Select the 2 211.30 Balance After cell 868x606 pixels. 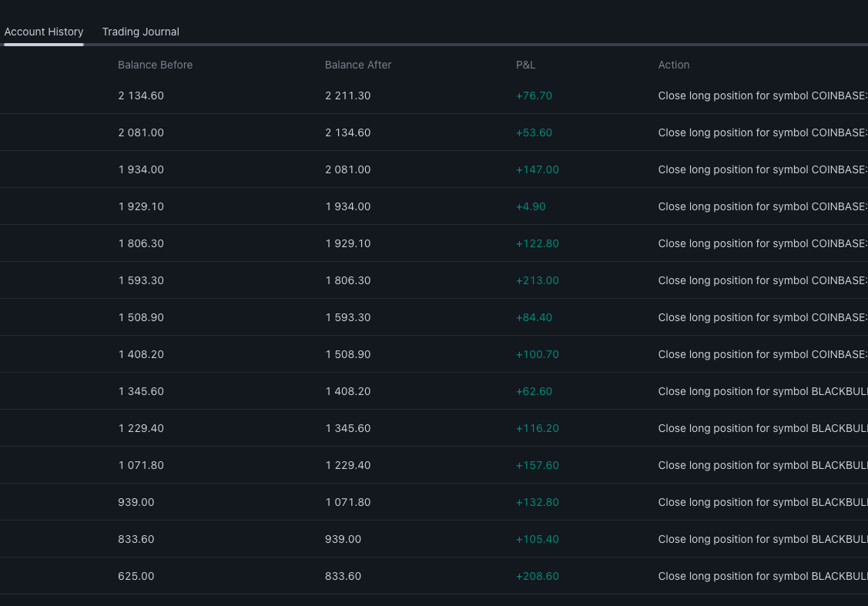347,95
